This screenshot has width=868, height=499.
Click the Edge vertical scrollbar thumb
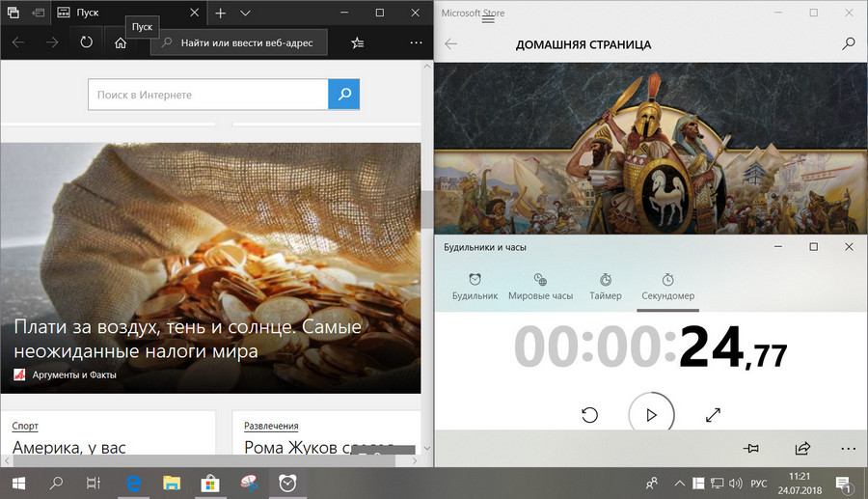[427, 209]
